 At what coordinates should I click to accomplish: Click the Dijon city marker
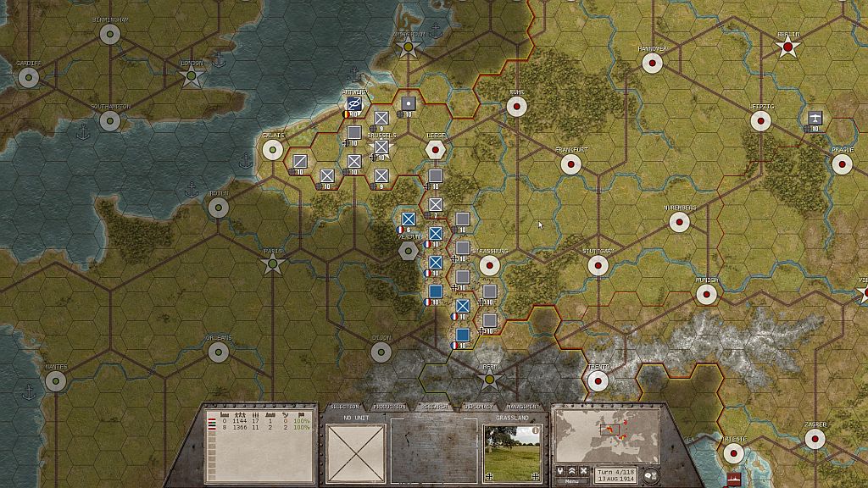point(381,352)
